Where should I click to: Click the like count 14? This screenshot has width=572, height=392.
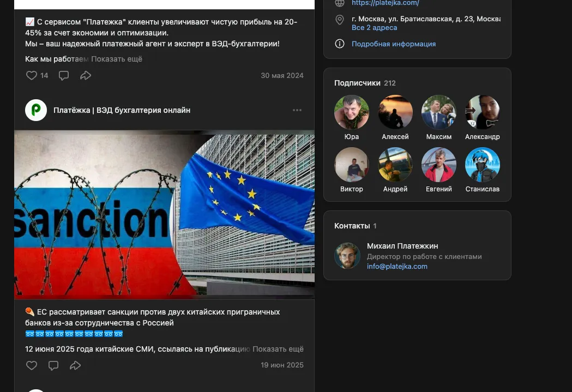tap(44, 75)
